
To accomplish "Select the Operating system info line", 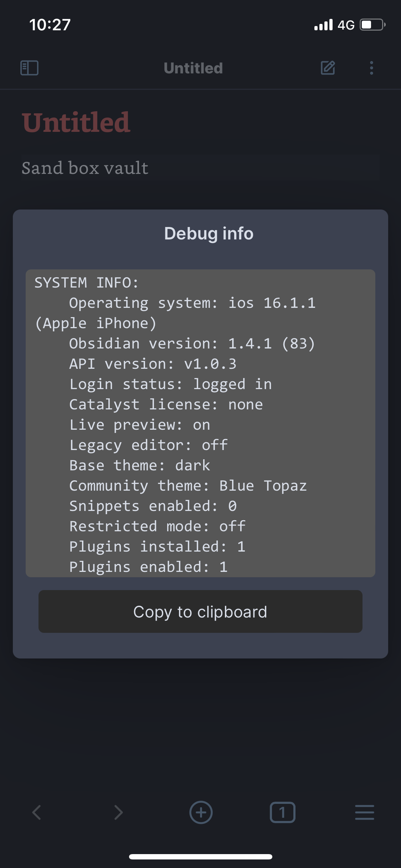I will pyautogui.click(x=193, y=303).
